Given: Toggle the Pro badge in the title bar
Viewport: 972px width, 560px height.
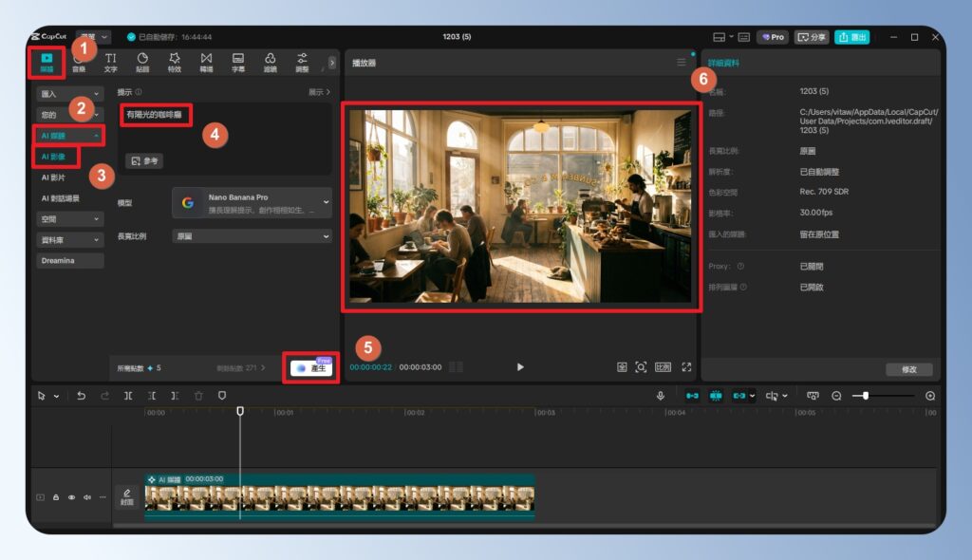Looking at the screenshot, I should [x=774, y=36].
